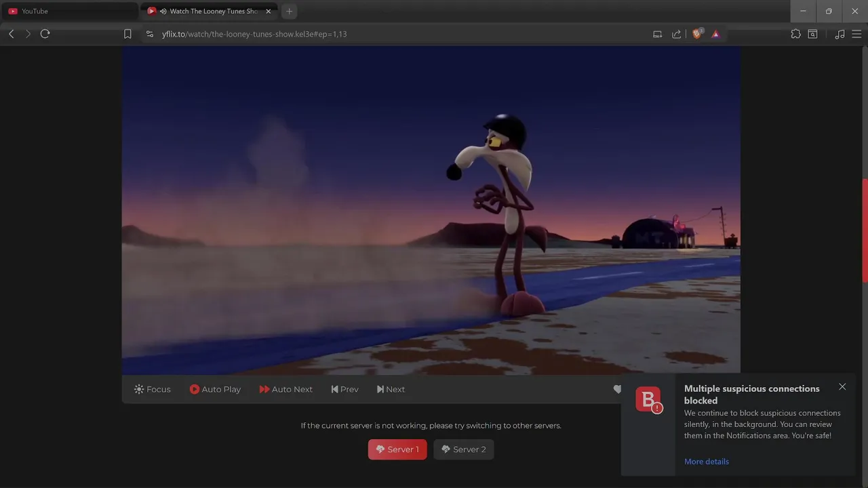Select Server 1
The width and height of the screenshot is (868, 488).
[397, 449]
